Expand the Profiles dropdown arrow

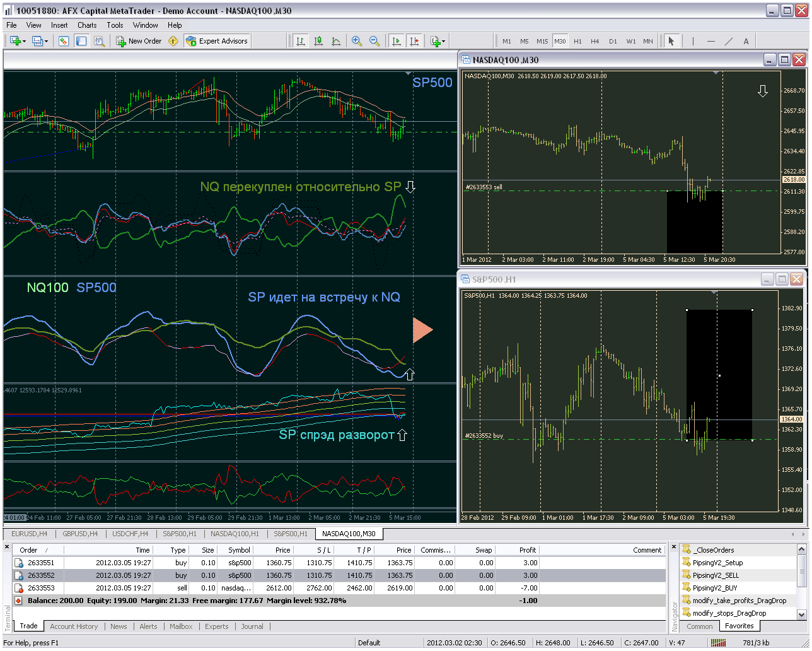46,42
